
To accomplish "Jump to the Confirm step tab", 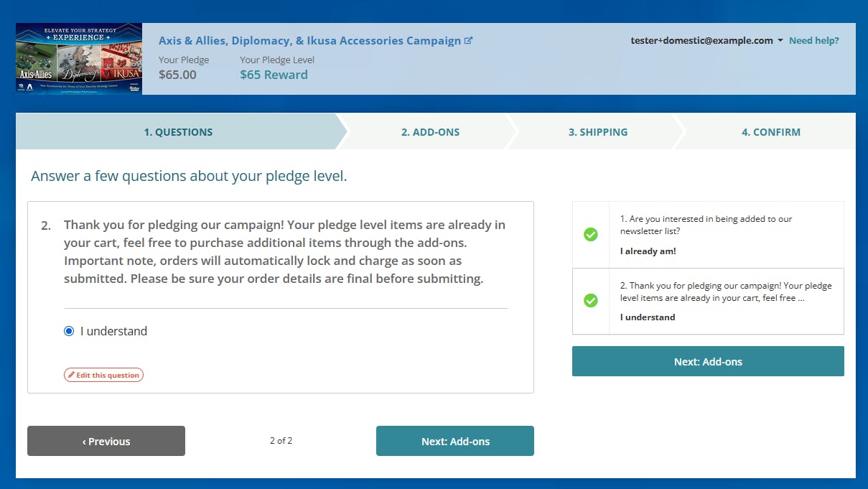I will pos(770,132).
